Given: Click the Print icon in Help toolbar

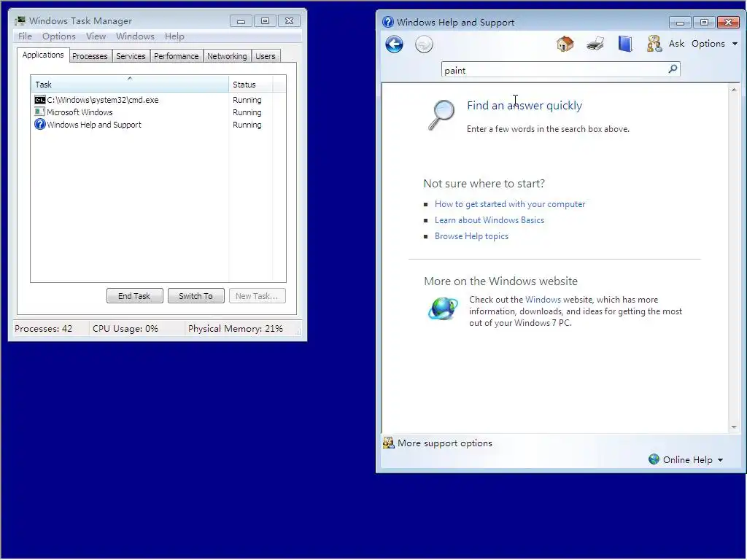Looking at the screenshot, I should tap(595, 44).
